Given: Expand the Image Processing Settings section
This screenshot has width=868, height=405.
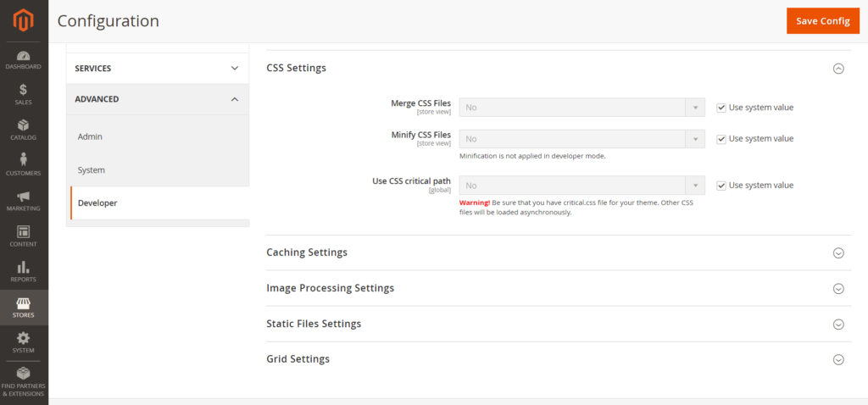Looking at the screenshot, I should tap(838, 289).
